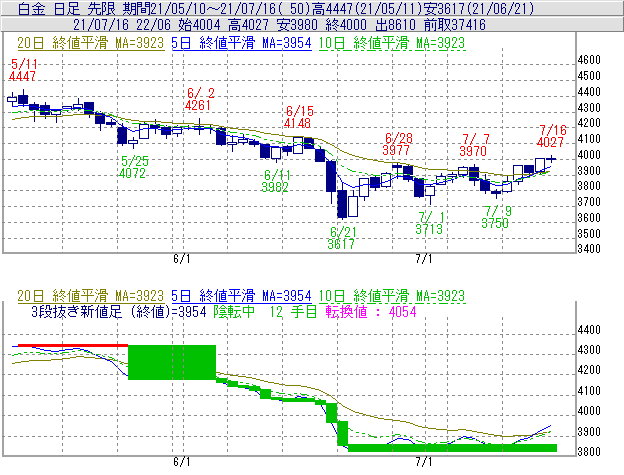Screen dimensions: 624x475
Task: Click the red line in the lower chart
Action: (73, 345)
